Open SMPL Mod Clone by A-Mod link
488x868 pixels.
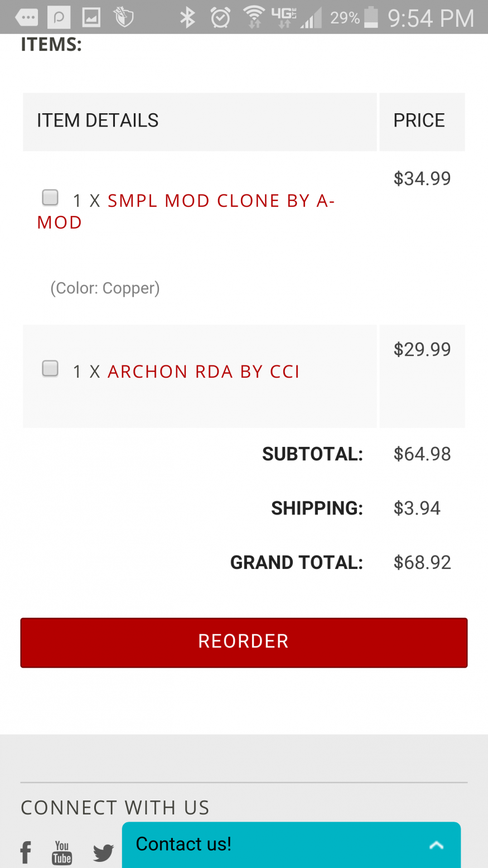[220, 201]
